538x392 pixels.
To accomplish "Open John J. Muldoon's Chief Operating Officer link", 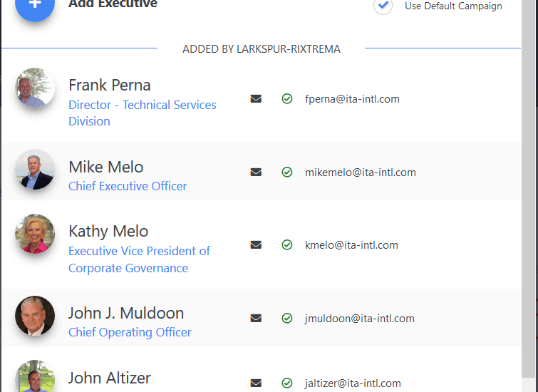I will click(130, 332).
